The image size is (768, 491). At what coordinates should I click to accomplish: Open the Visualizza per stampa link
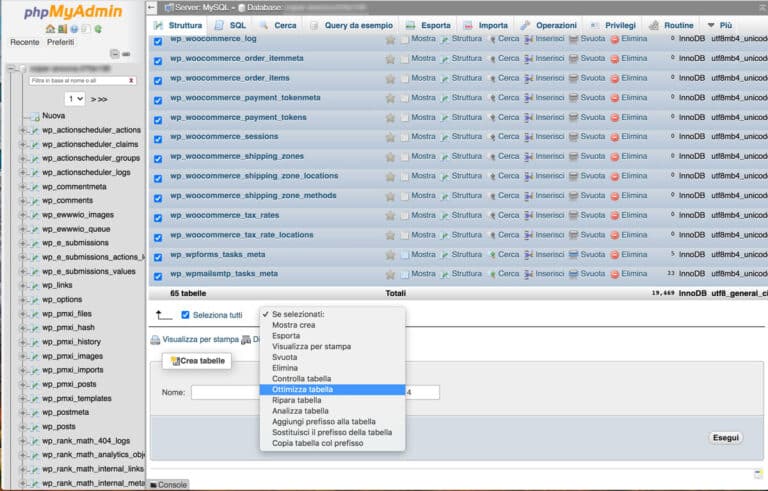(x=200, y=340)
